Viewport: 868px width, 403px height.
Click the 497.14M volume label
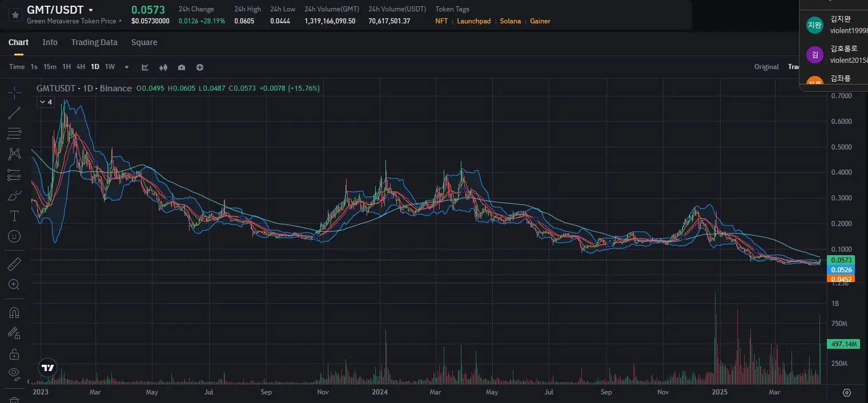point(843,344)
